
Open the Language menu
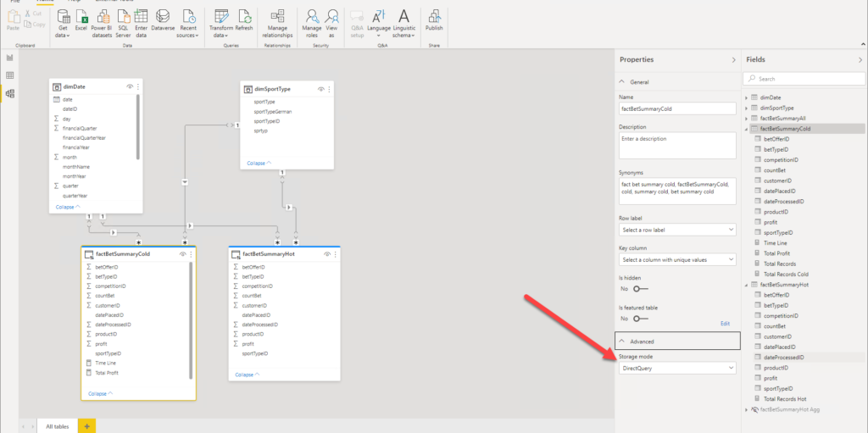click(x=379, y=23)
